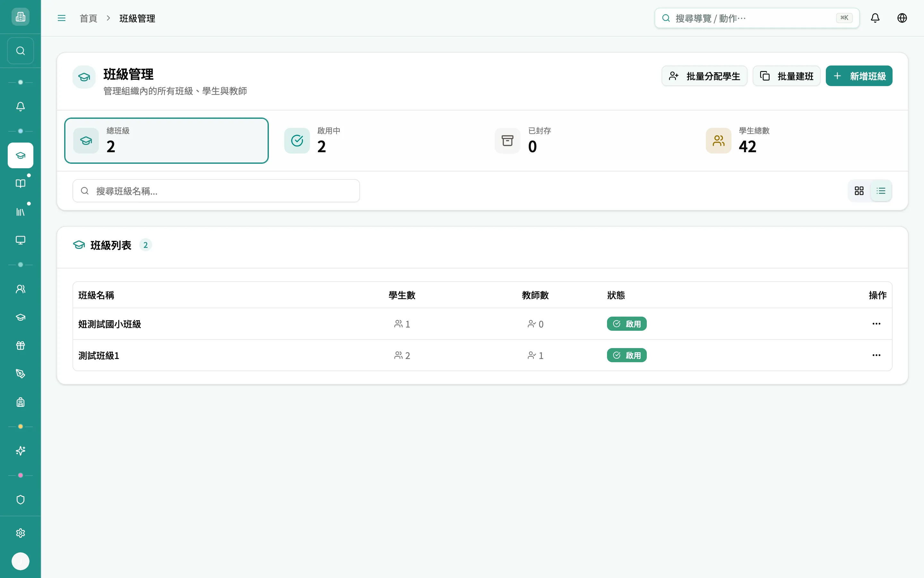Click student count in 妞測試國小班級 row

402,324
